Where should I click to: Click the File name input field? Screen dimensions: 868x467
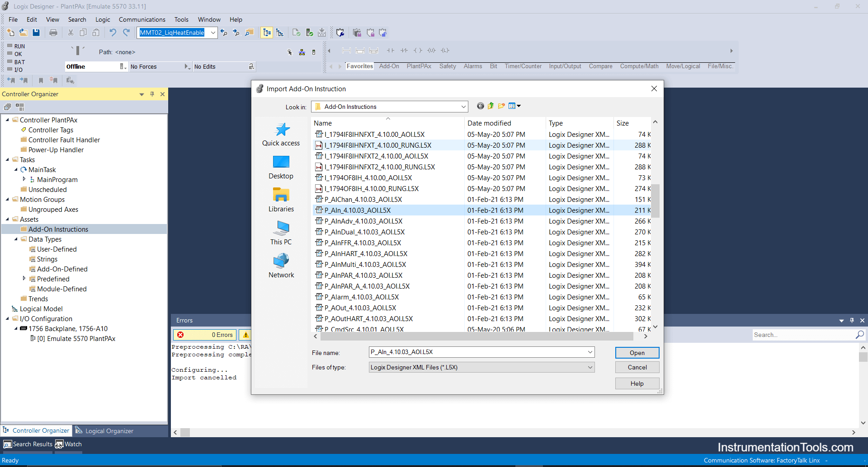tap(478, 352)
